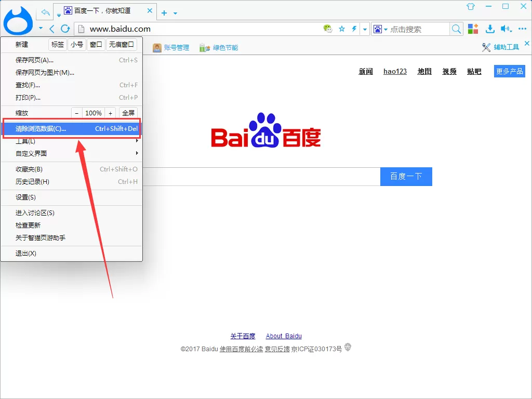Open the colorful extensions grid icon
The width and height of the screenshot is (532, 399).
tap(473, 29)
